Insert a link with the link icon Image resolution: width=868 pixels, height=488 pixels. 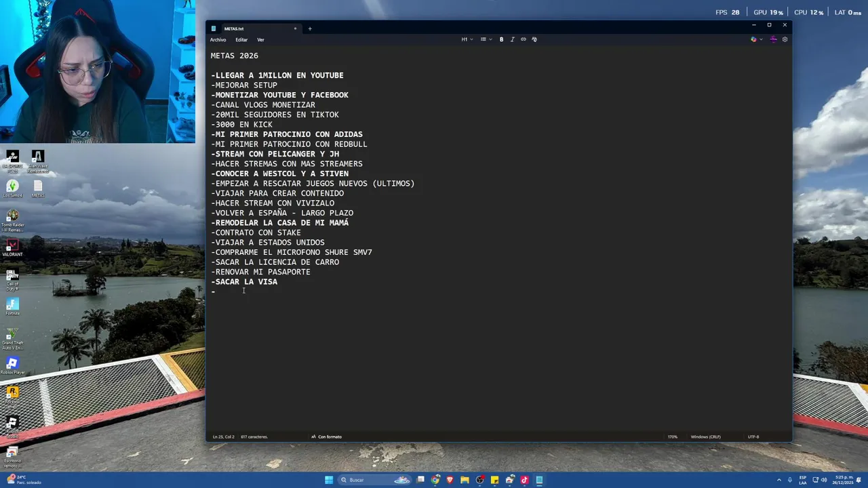(523, 39)
